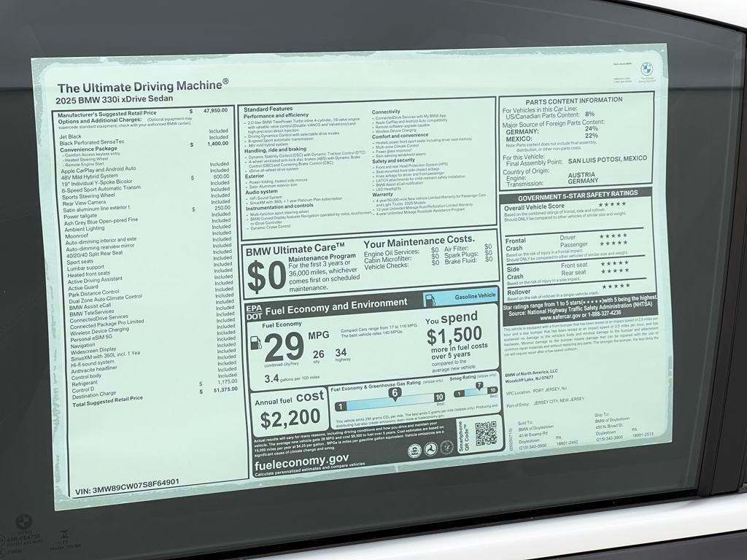Viewport: 747px width, 560px height.
Task: Click 'Total Suggested Retail Price' label
Action: point(108,402)
